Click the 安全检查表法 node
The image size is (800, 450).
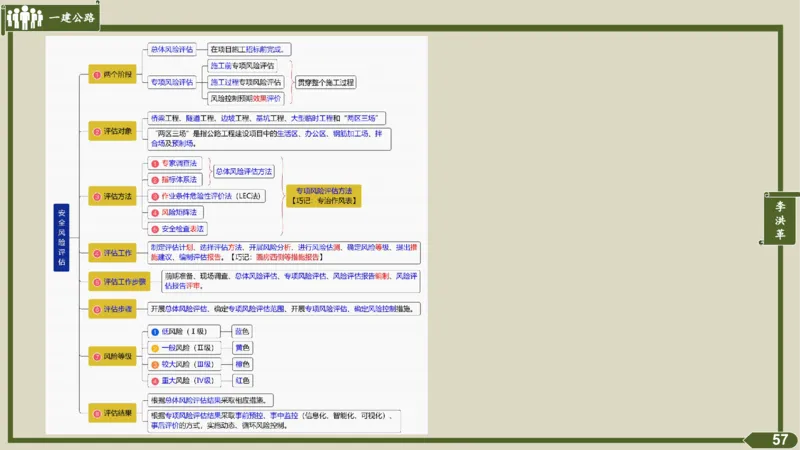click(178, 229)
